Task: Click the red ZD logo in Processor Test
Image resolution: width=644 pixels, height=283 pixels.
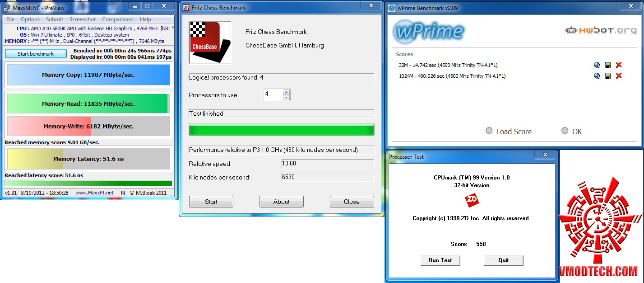Action: point(472,200)
